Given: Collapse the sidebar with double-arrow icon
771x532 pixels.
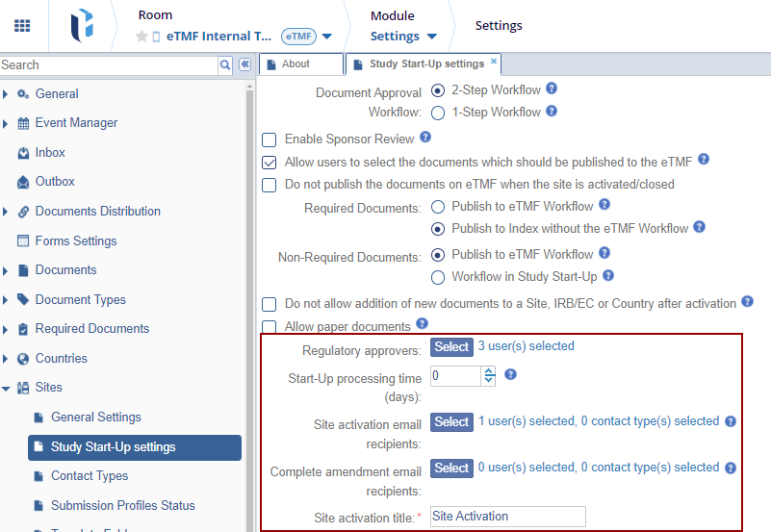Looking at the screenshot, I should pos(244,64).
